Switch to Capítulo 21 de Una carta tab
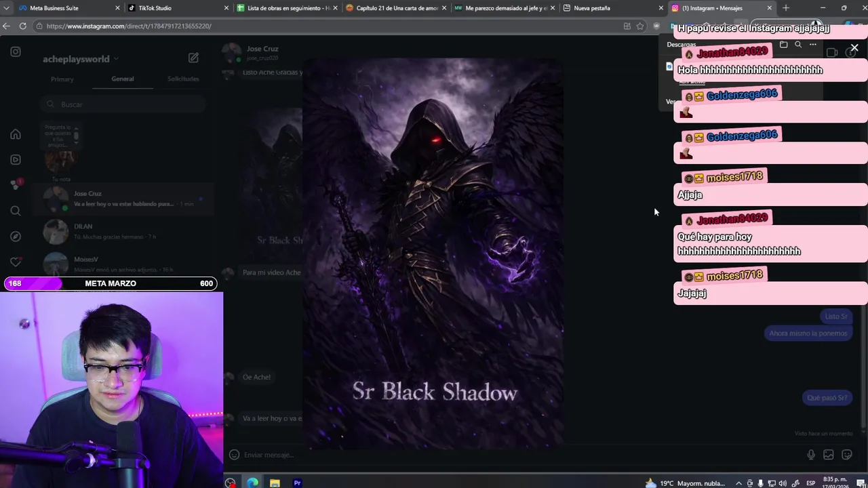The width and height of the screenshot is (868, 488). click(395, 8)
